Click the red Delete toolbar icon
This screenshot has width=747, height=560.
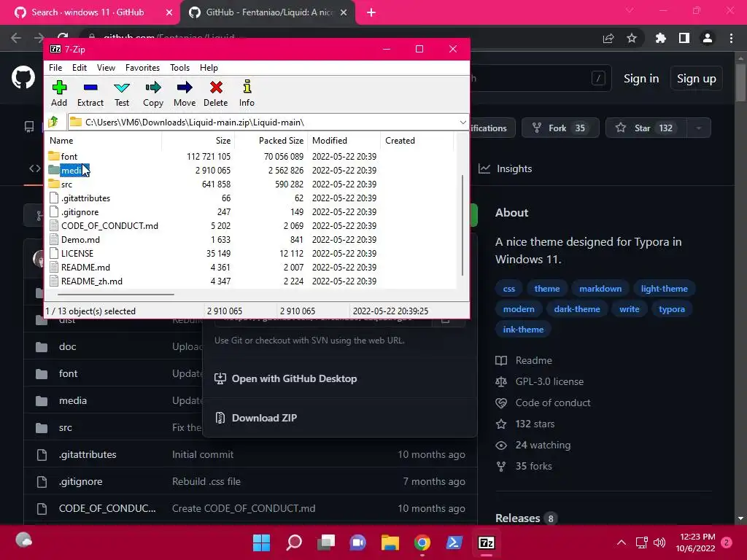216,93
